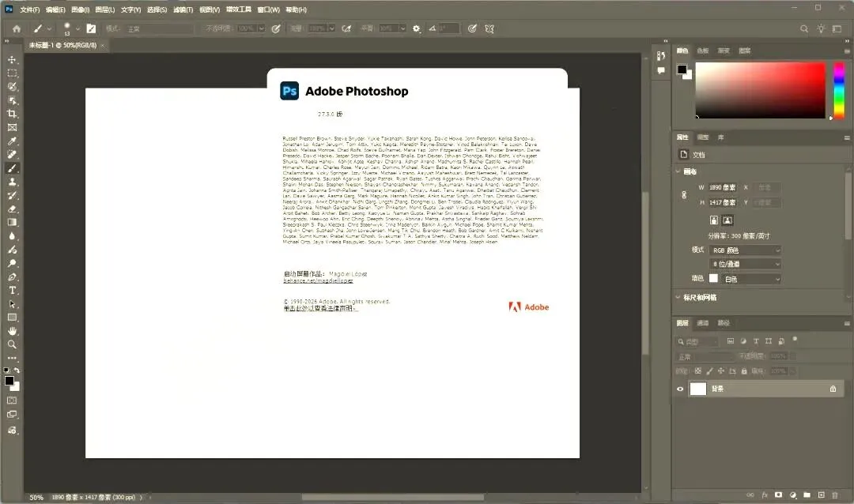Select the Hand tool

[12, 331]
